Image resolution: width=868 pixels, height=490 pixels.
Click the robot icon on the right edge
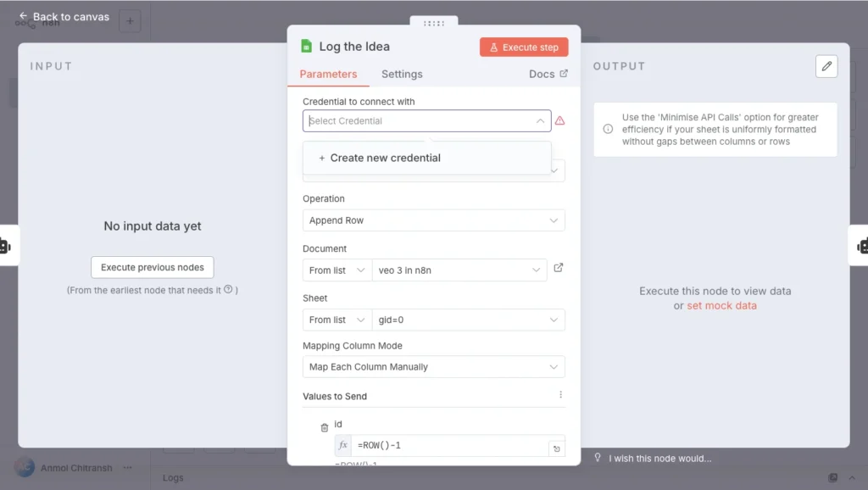pos(861,246)
